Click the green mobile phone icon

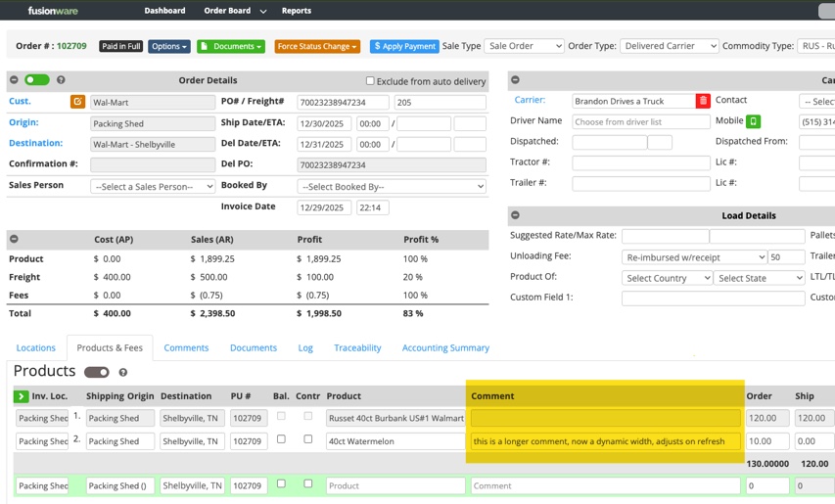[x=753, y=121]
